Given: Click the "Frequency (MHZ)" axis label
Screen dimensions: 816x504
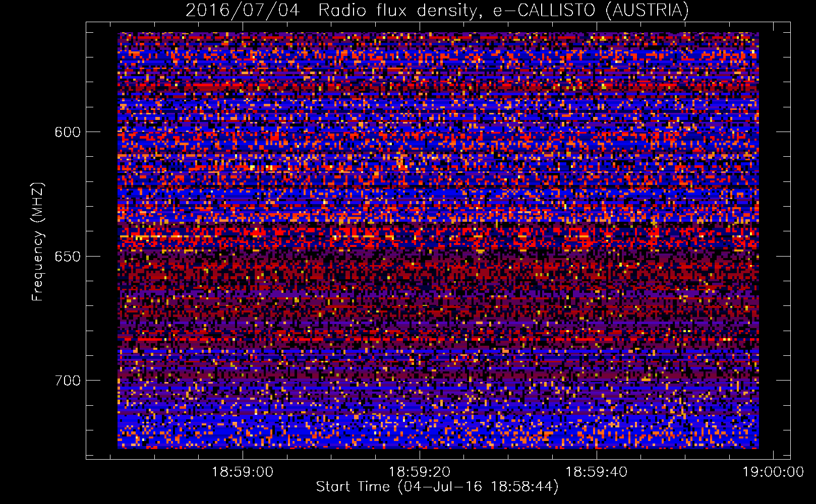Looking at the screenshot, I should pyautogui.click(x=38, y=241).
